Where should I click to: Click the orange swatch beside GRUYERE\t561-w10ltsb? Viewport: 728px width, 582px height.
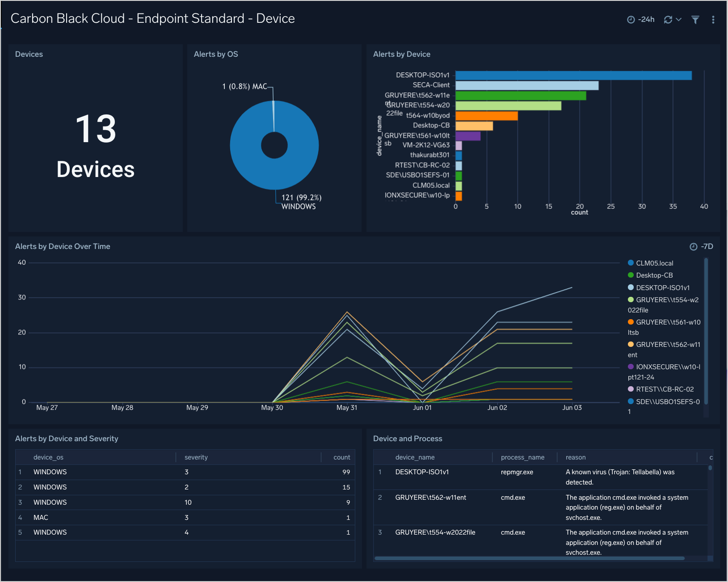click(631, 321)
